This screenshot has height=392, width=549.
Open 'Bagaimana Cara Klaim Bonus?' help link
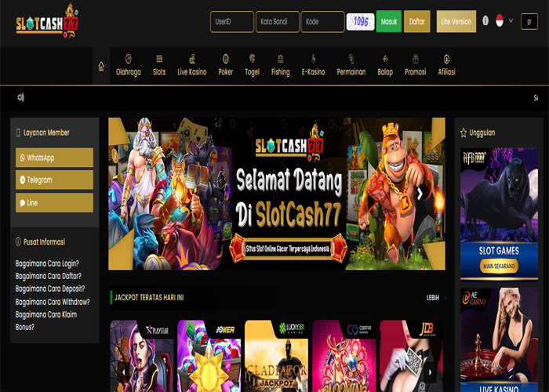click(x=45, y=321)
